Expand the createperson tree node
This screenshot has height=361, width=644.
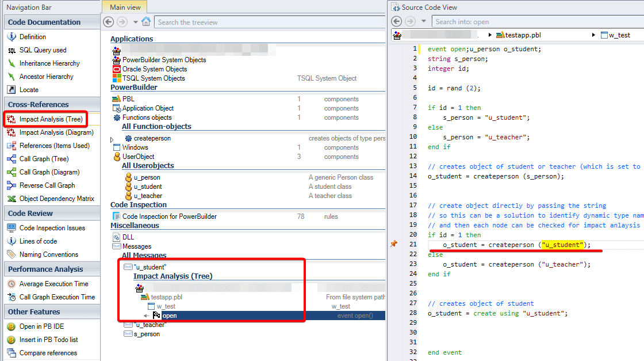coord(112,139)
